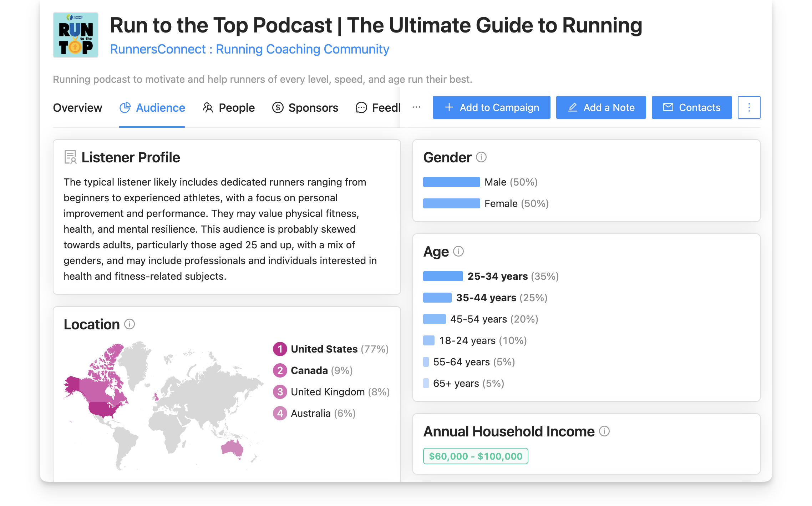Switch to the Overview tab
This screenshot has height=506, width=812.
[x=77, y=107]
